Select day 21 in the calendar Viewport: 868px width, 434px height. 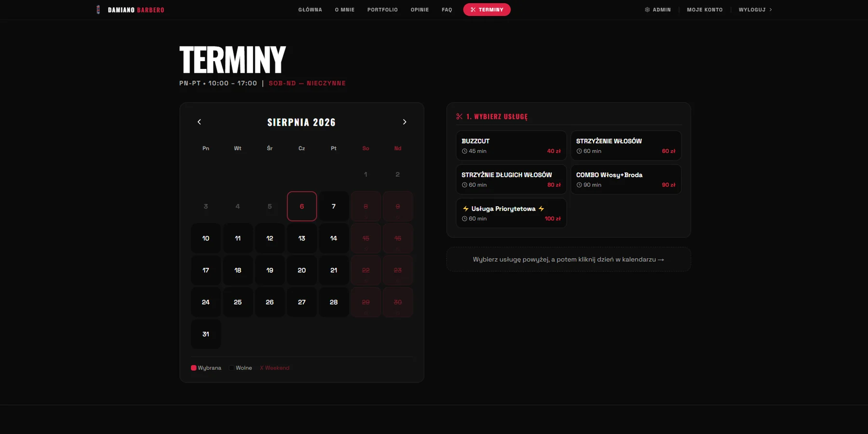334,270
